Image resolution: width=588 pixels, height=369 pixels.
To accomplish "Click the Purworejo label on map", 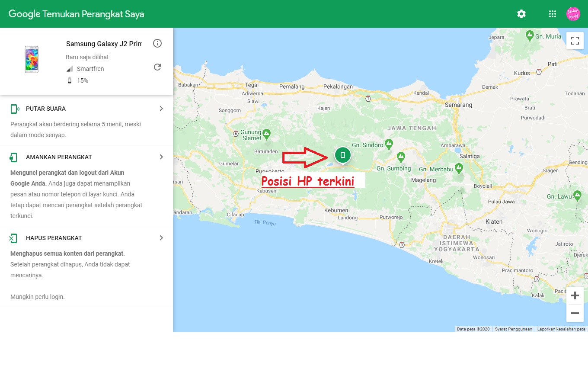I will 391,217.
